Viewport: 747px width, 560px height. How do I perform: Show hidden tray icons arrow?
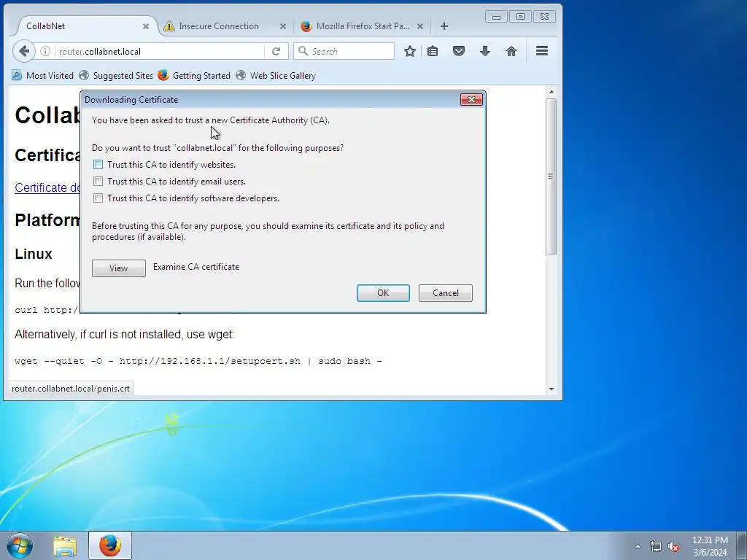(x=638, y=546)
